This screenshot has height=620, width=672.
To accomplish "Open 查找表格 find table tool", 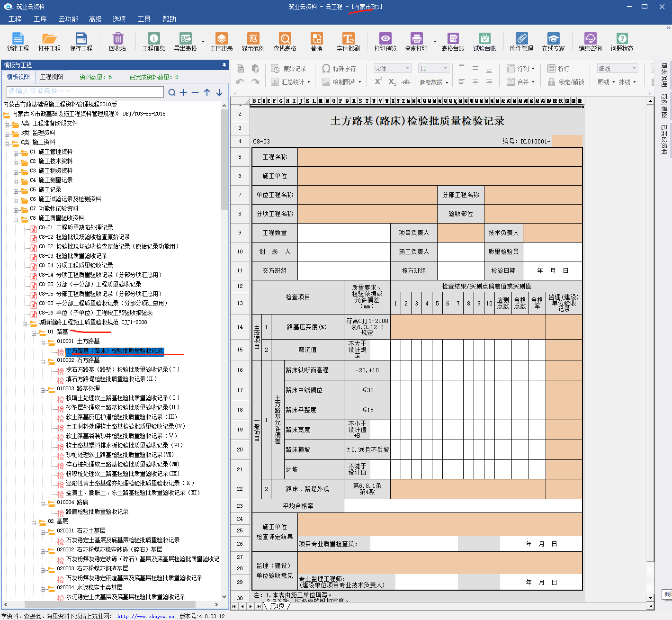I will tap(285, 42).
